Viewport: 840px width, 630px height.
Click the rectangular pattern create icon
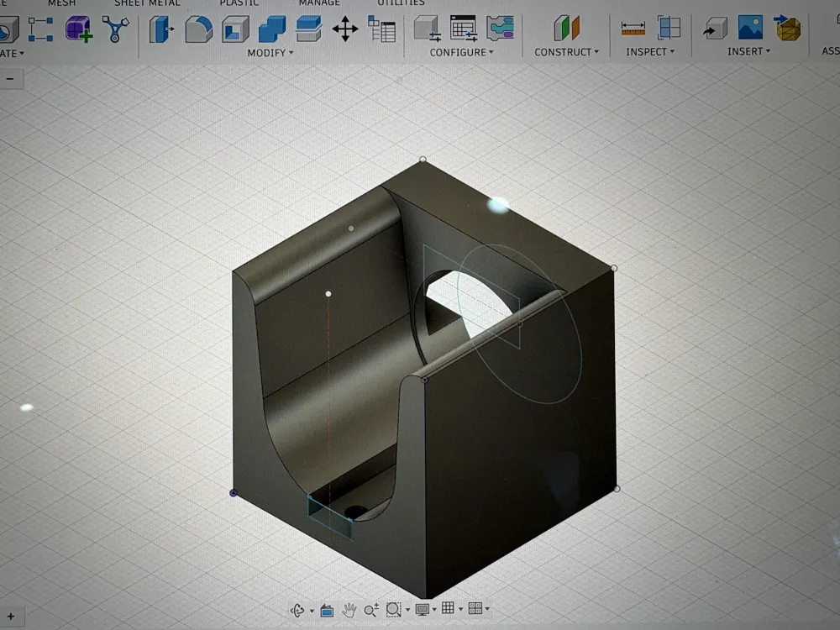[40, 29]
